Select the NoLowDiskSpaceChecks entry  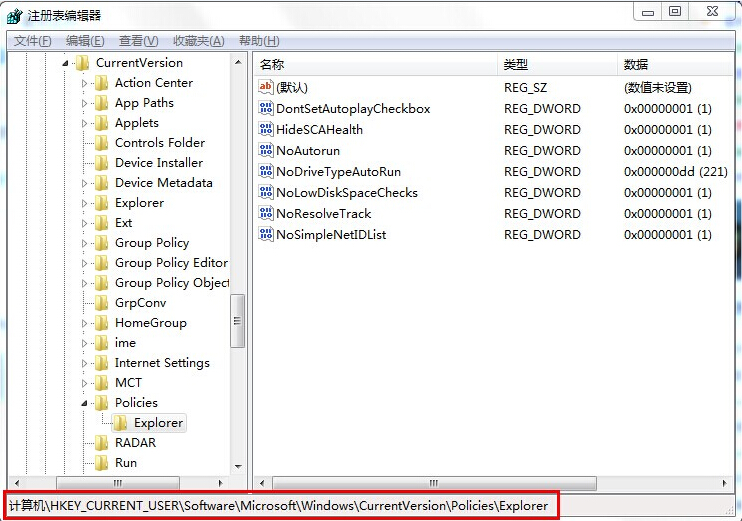pos(346,193)
